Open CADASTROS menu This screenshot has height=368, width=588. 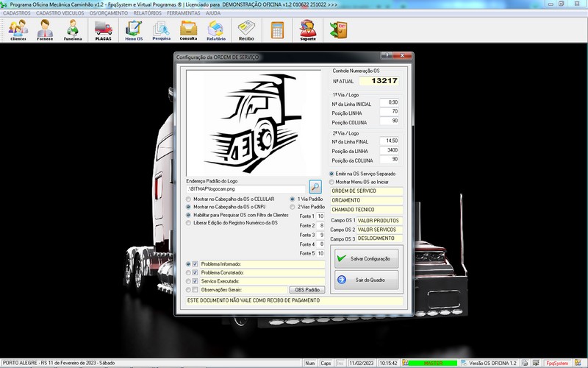pos(17,13)
